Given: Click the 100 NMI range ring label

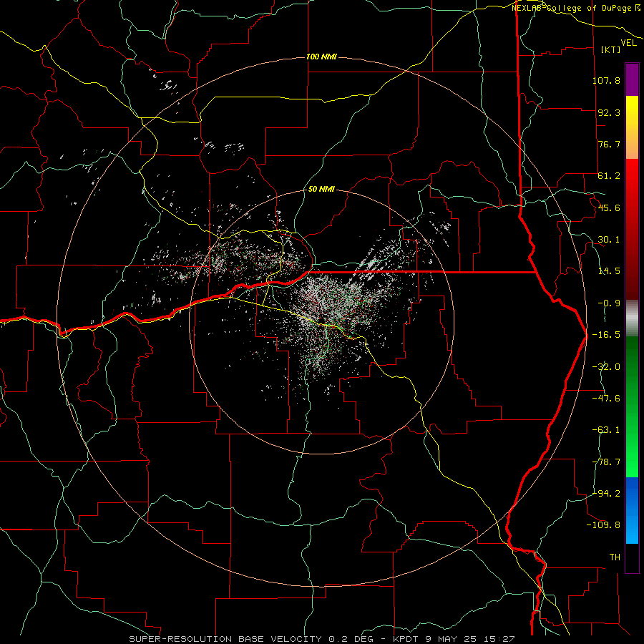Looking at the screenshot, I should pos(321,57).
